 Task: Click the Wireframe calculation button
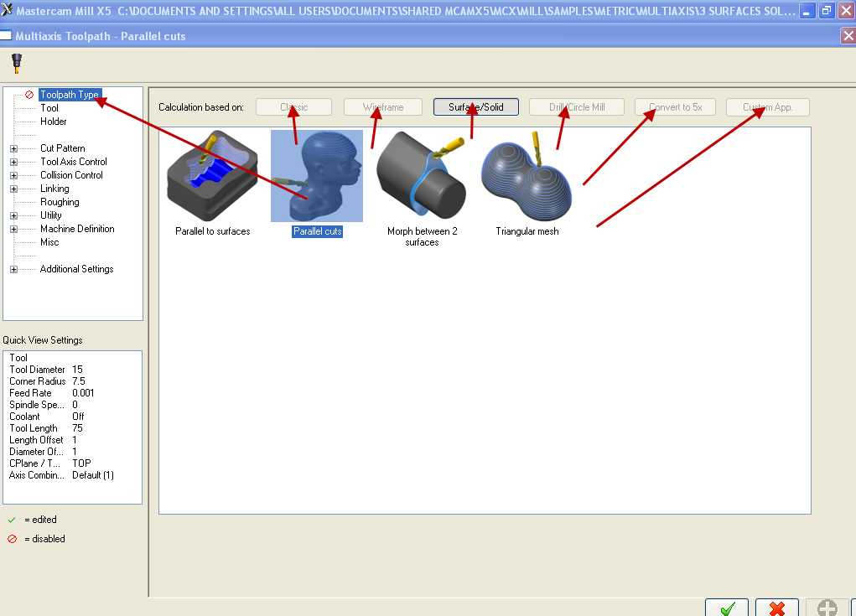tap(383, 107)
